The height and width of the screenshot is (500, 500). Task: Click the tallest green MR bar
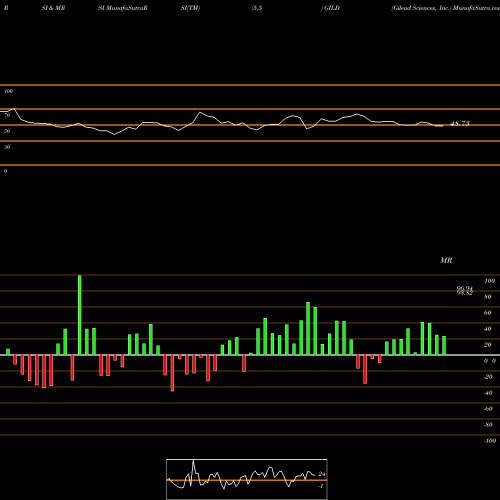click(79, 315)
